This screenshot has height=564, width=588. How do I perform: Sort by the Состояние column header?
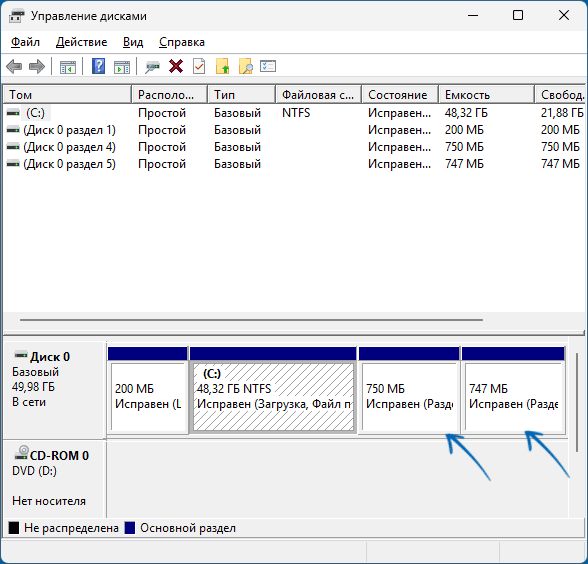tap(399, 94)
